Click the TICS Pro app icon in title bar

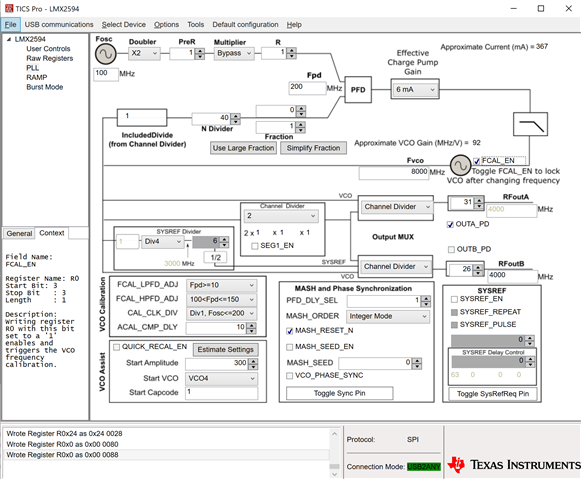[x=9, y=8]
